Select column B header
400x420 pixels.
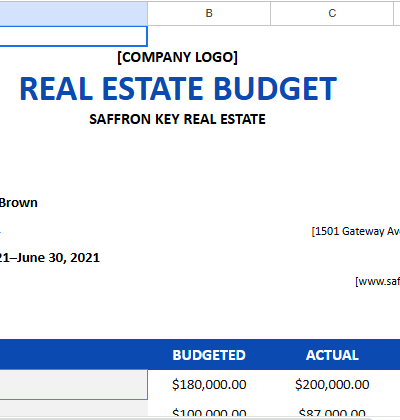[209, 13]
